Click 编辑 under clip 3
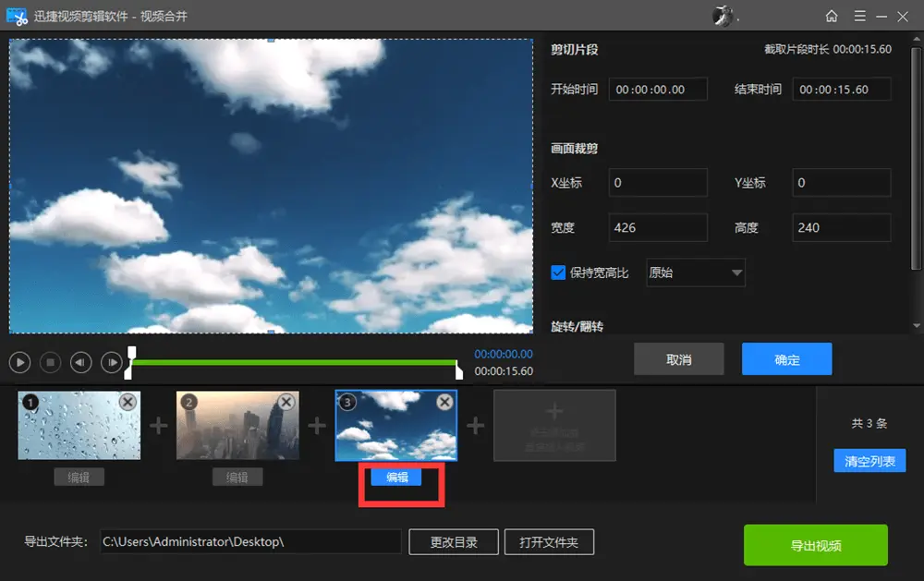The image size is (924, 581). point(396,477)
